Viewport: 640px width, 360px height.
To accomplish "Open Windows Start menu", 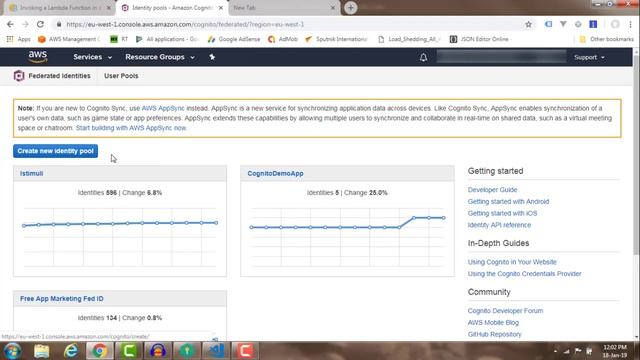I will pyautogui.click(x=12, y=351).
